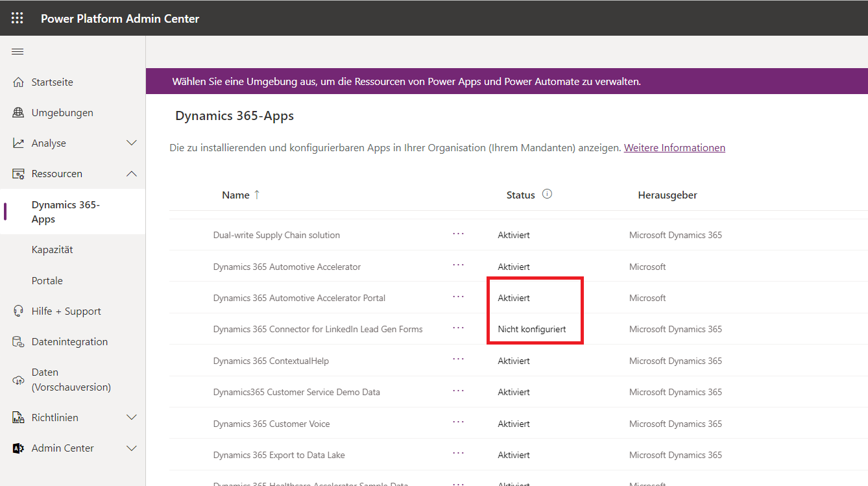Click the Dynamics 365-Apps page heading
Image resolution: width=868 pixels, height=486 pixels.
pyautogui.click(x=234, y=116)
